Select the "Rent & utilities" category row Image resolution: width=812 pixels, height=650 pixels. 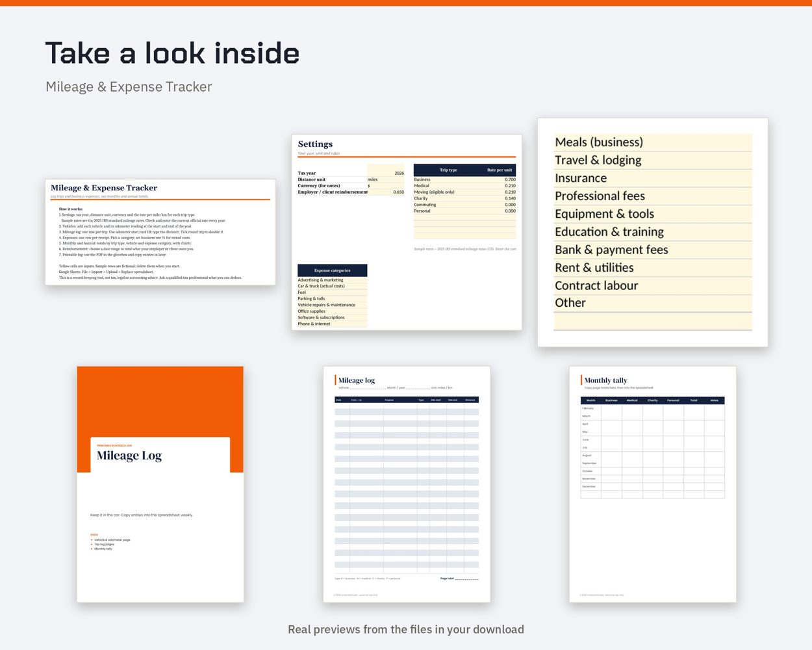tap(653, 267)
